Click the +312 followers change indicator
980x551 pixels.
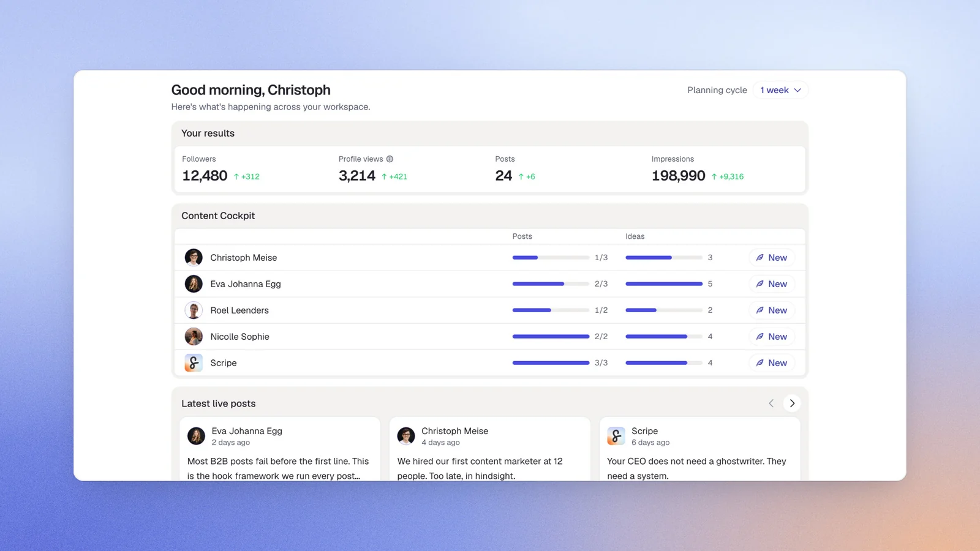[247, 177]
